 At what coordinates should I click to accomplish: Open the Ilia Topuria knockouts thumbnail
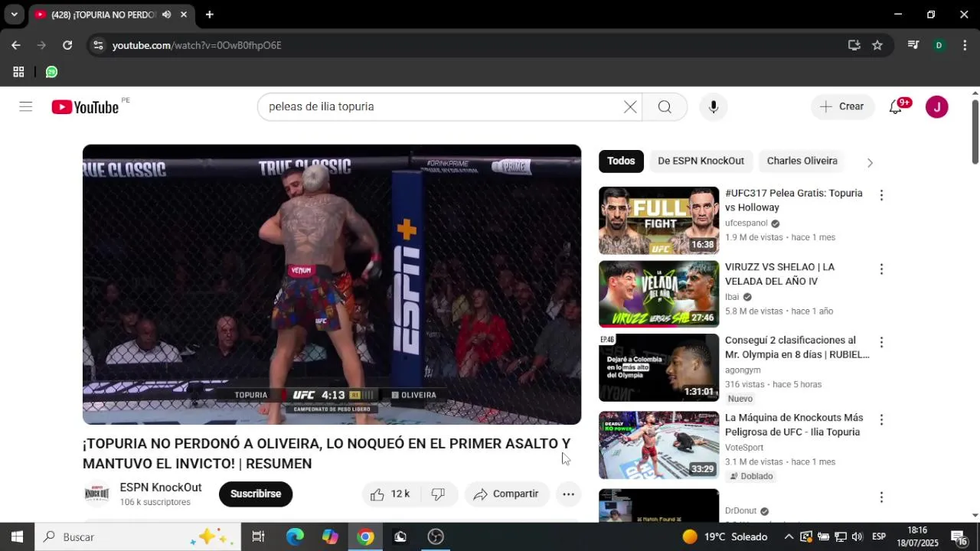(x=658, y=445)
